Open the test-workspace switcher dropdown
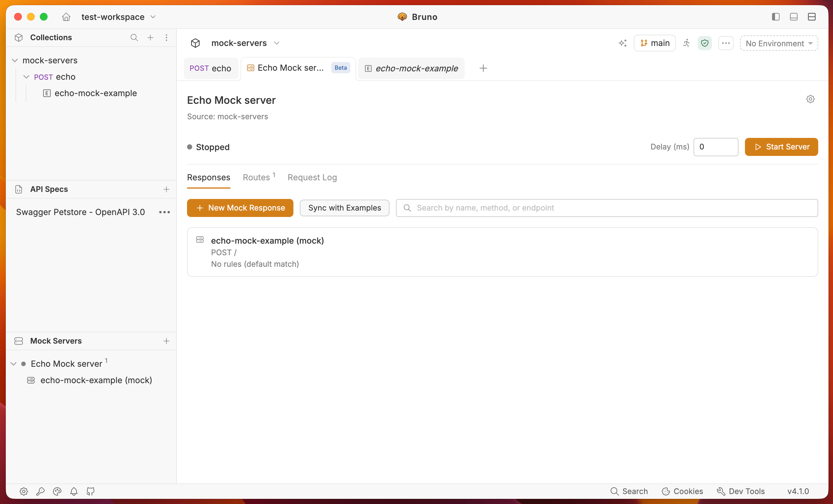Viewport: 833px width, 504px height. pyautogui.click(x=119, y=17)
